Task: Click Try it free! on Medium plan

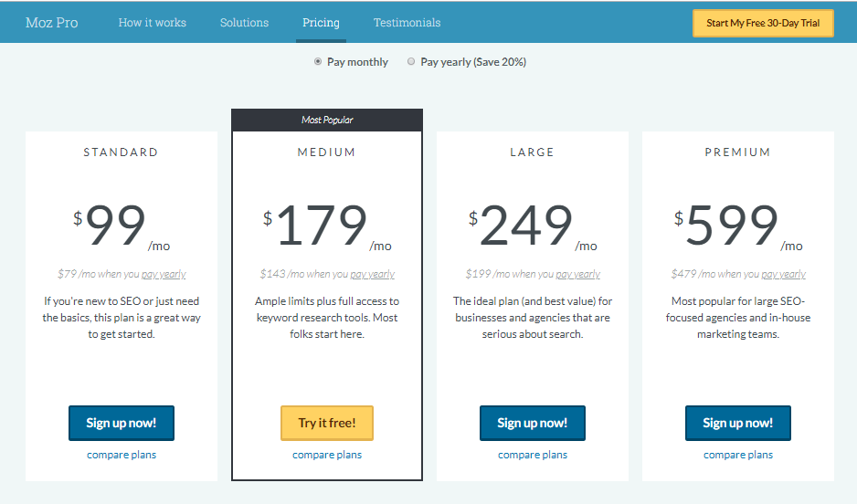Action: (x=327, y=423)
